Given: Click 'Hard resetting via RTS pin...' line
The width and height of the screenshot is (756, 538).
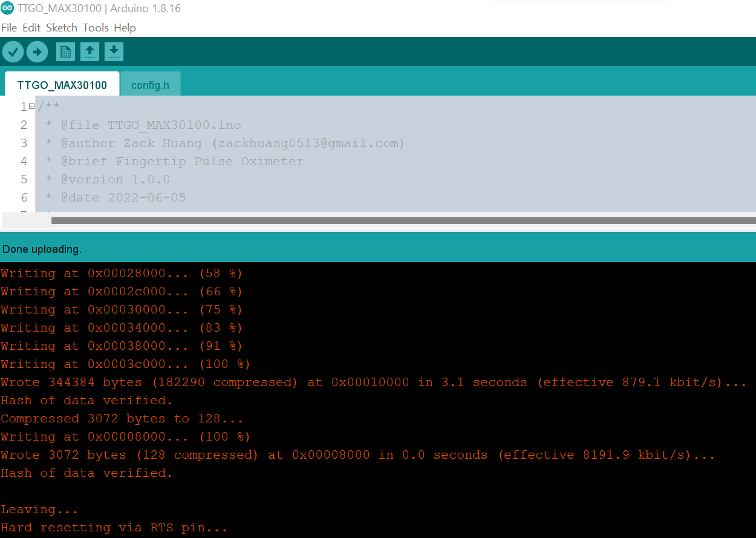Looking at the screenshot, I should pos(114,528).
